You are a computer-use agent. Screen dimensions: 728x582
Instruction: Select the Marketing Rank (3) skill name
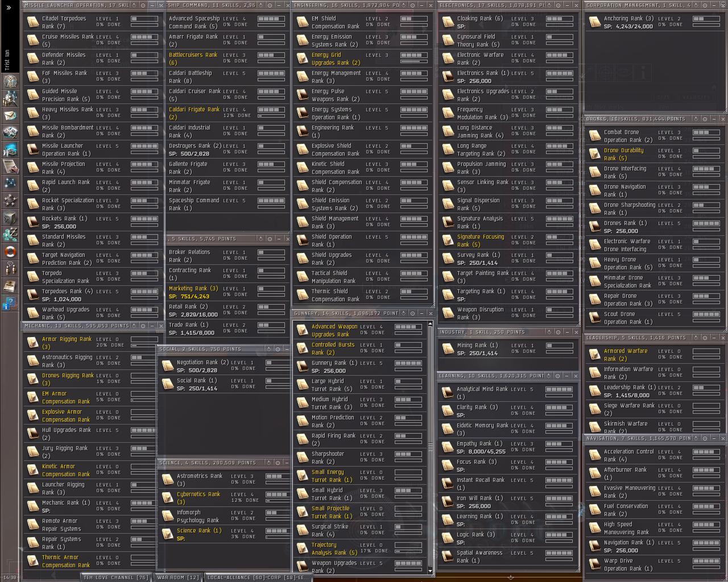(x=193, y=289)
